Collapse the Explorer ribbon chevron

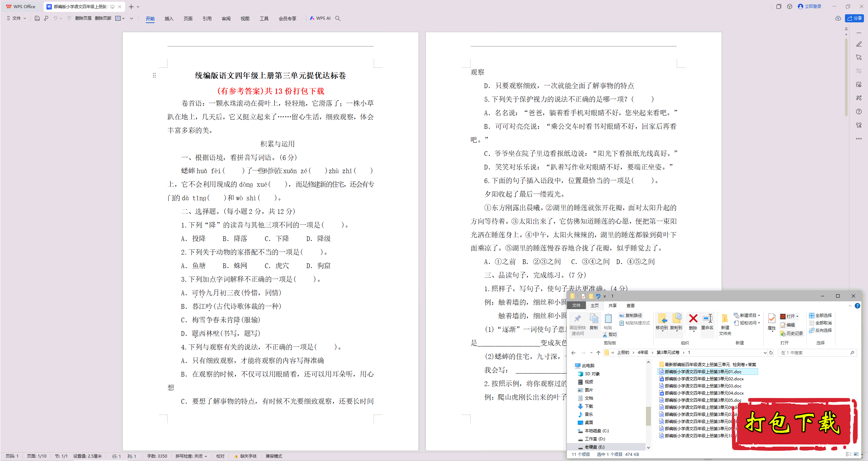[850, 306]
